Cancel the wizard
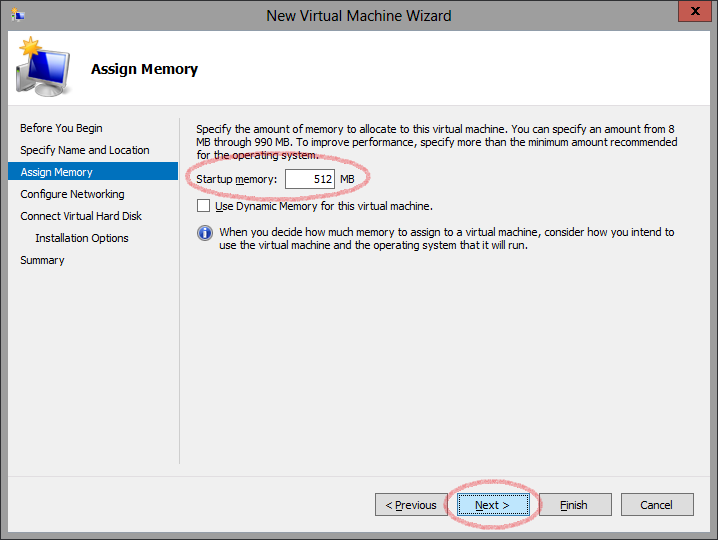This screenshot has width=718, height=540. (656, 505)
